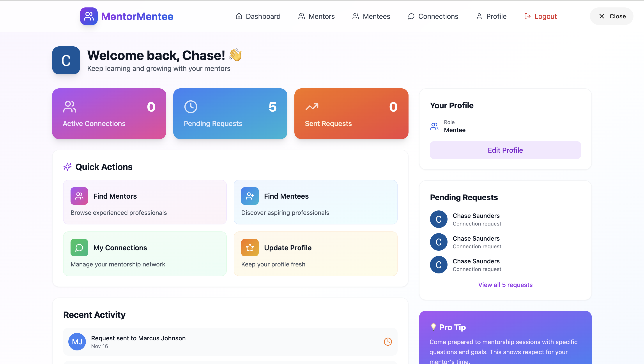Click the orange Update Profile star icon
The width and height of the screenshot is (644, 364).
(x=249, y=247)
